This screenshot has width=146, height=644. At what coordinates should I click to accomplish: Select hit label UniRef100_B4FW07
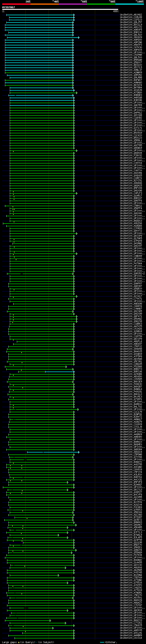point(131,80)
